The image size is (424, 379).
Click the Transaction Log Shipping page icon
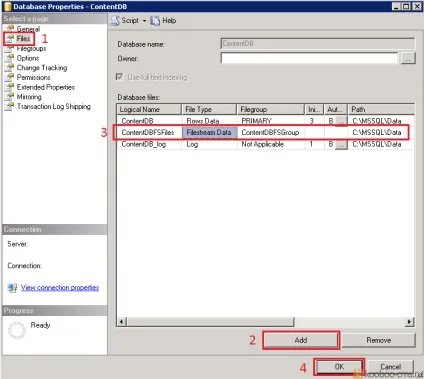(x=10, y=106)
